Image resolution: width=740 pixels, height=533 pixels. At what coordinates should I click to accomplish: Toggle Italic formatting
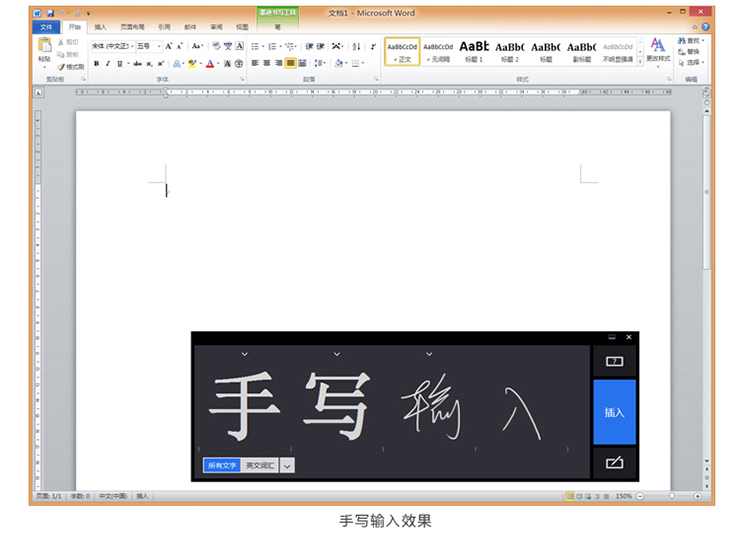pyautogui.click(x=108, y=63)
